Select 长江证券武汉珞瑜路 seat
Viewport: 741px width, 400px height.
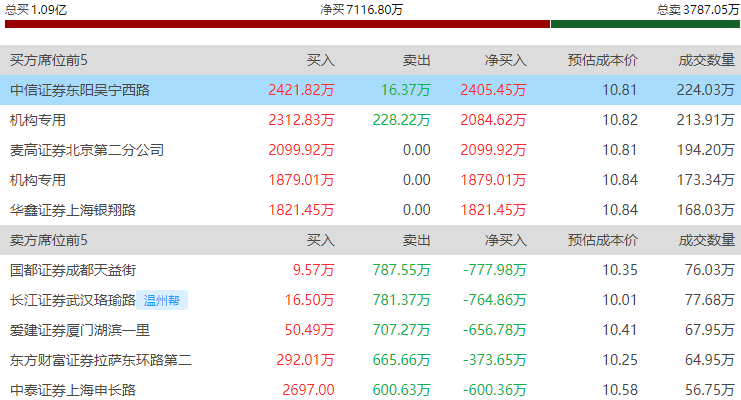(x=73, y=300)
